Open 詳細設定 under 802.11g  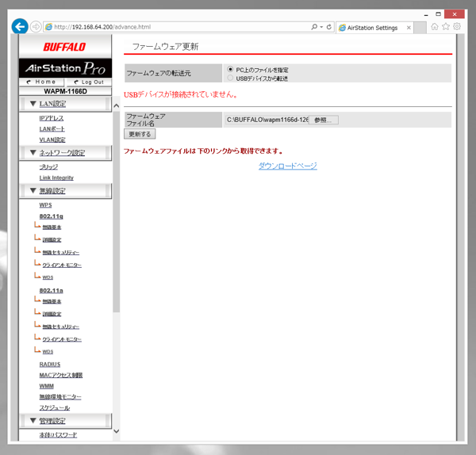point(52,240)
